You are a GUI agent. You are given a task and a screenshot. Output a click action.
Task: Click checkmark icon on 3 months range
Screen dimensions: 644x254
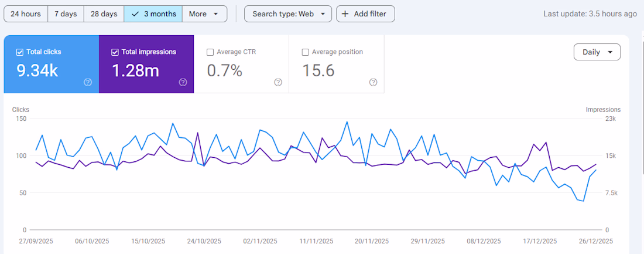135,14
